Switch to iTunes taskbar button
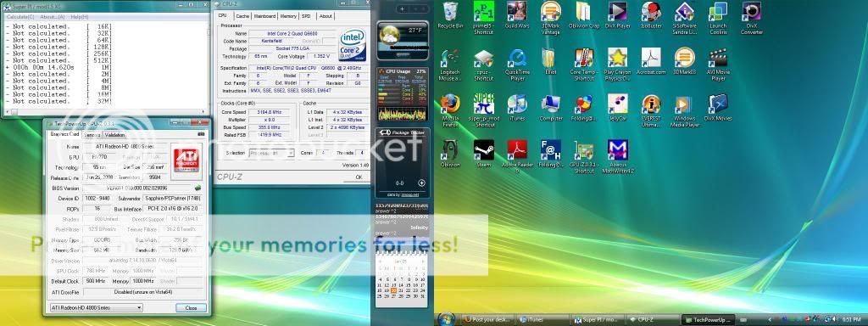The height and width of the screenshot is (326, 868). point(543,320)
